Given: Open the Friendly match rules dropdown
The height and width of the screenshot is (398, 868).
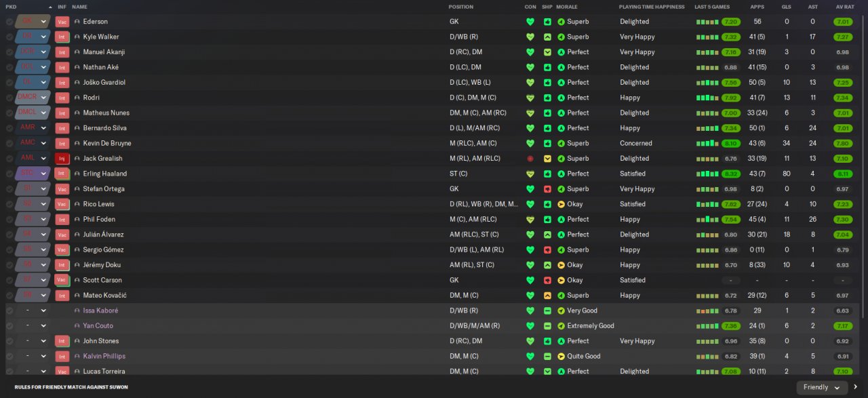Looking at the screenshot, I should (822, 387).
